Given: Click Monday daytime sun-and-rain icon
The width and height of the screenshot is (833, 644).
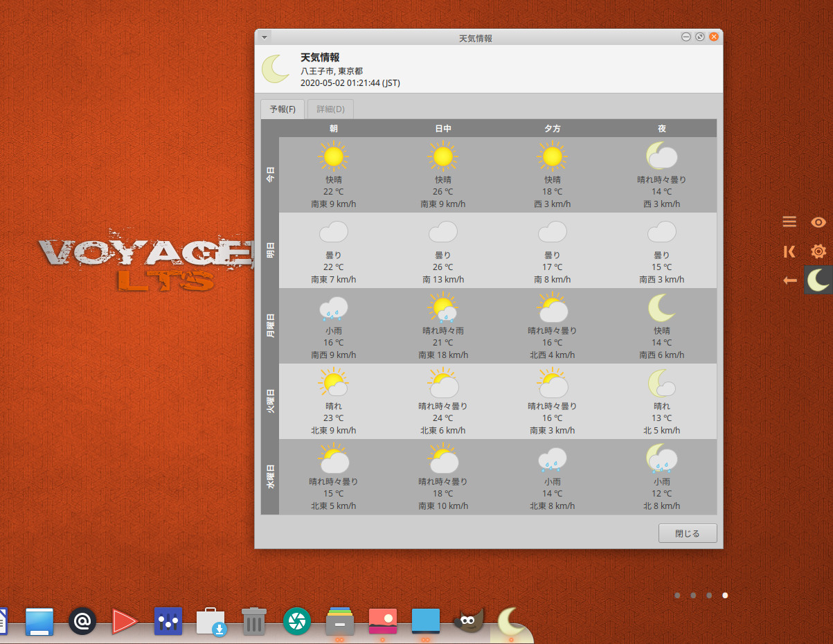Looking at the screenshot, I should coord(443,307).
